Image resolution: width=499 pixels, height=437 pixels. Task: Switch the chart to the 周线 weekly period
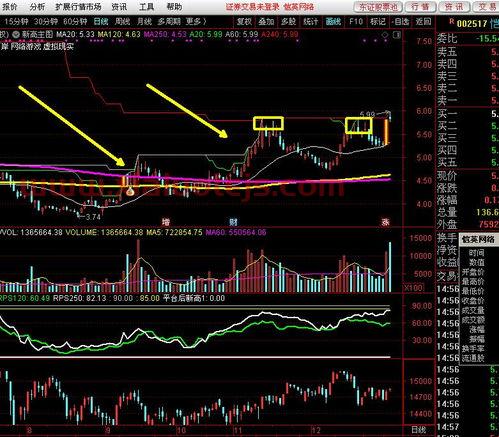click(122, 22)
